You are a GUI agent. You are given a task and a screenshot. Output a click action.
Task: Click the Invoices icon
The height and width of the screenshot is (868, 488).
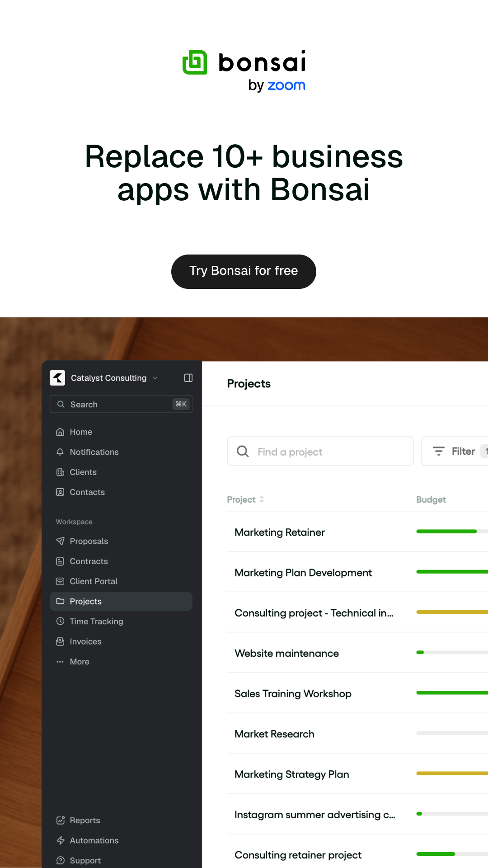click(x=60, y=642)
